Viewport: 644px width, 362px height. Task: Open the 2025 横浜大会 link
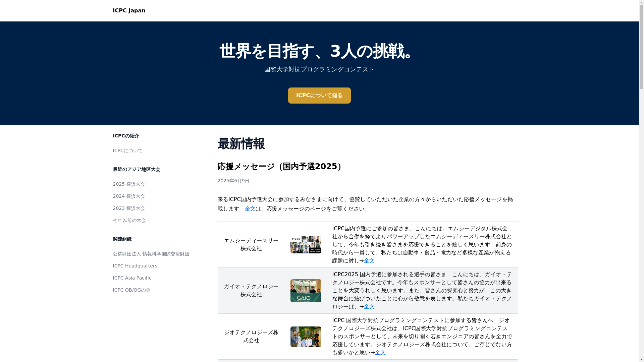(129, 184)
